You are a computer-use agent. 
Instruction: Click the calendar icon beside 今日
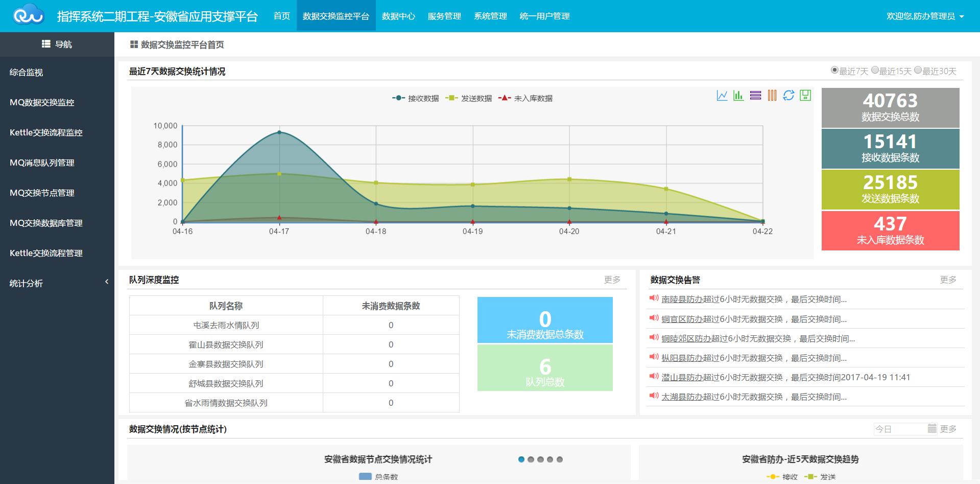[932, 428]
